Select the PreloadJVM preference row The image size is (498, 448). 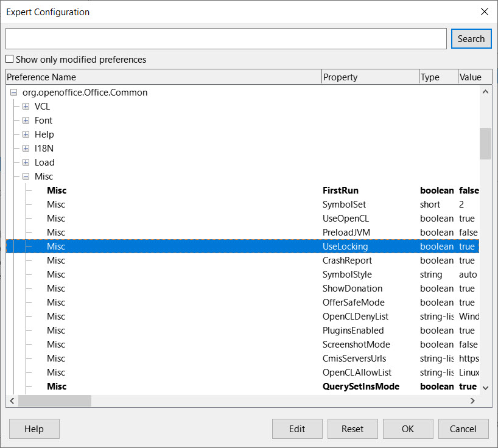tap(243, 232)
